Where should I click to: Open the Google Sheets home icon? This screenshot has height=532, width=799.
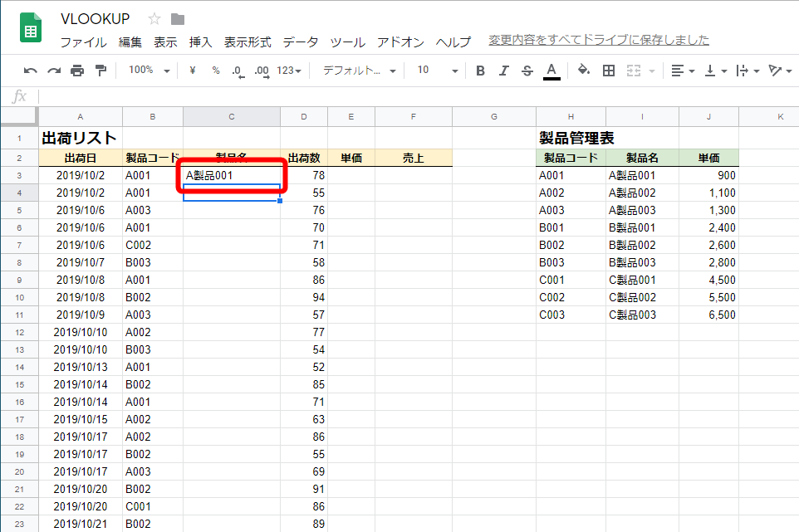(x=31, y=27)
